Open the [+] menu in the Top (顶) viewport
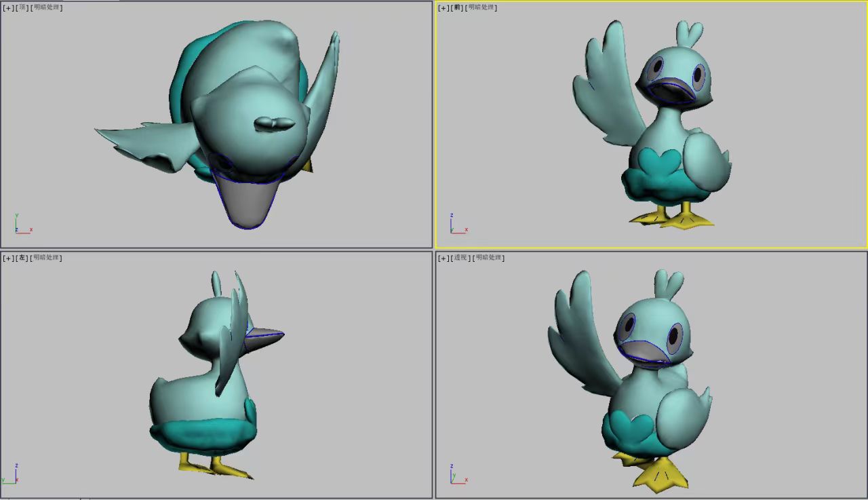 pyautogui.click(x=8, y=7)
